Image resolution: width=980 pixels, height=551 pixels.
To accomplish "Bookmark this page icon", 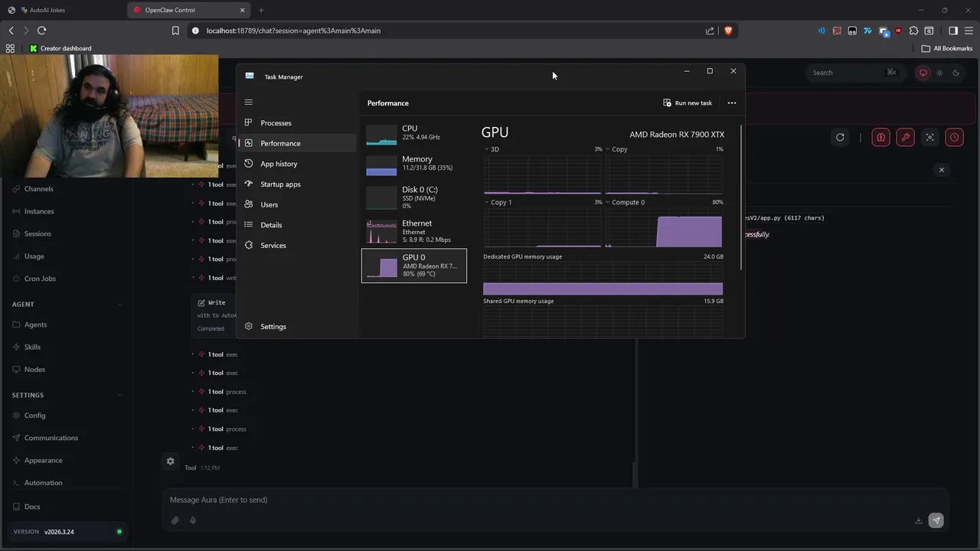I will [175, 31].
